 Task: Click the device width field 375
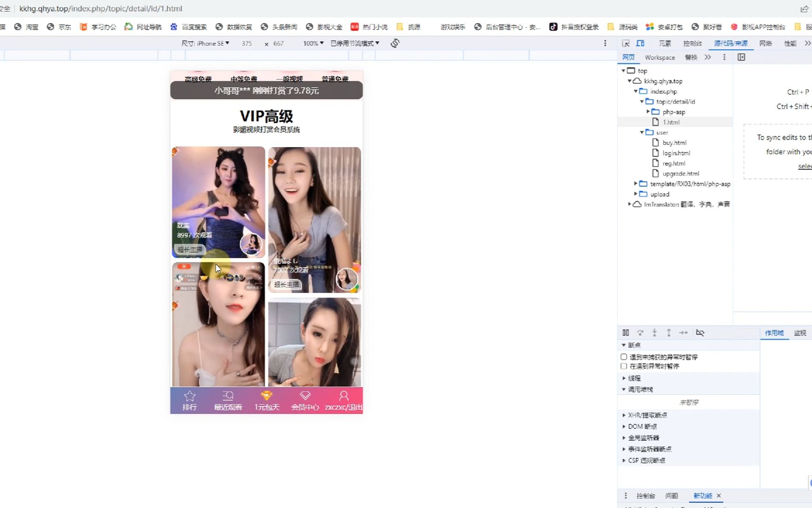pos(247,43)
